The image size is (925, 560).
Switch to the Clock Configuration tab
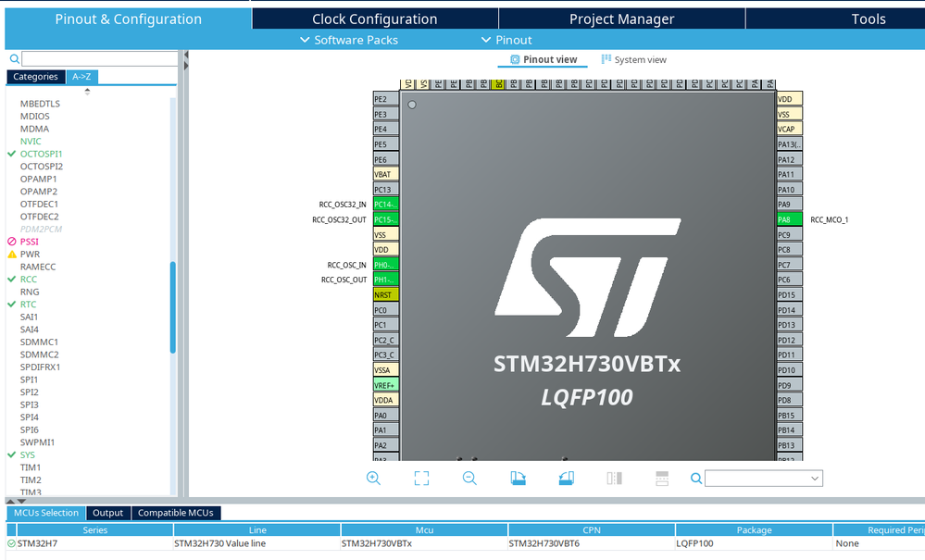coord(375,19)
